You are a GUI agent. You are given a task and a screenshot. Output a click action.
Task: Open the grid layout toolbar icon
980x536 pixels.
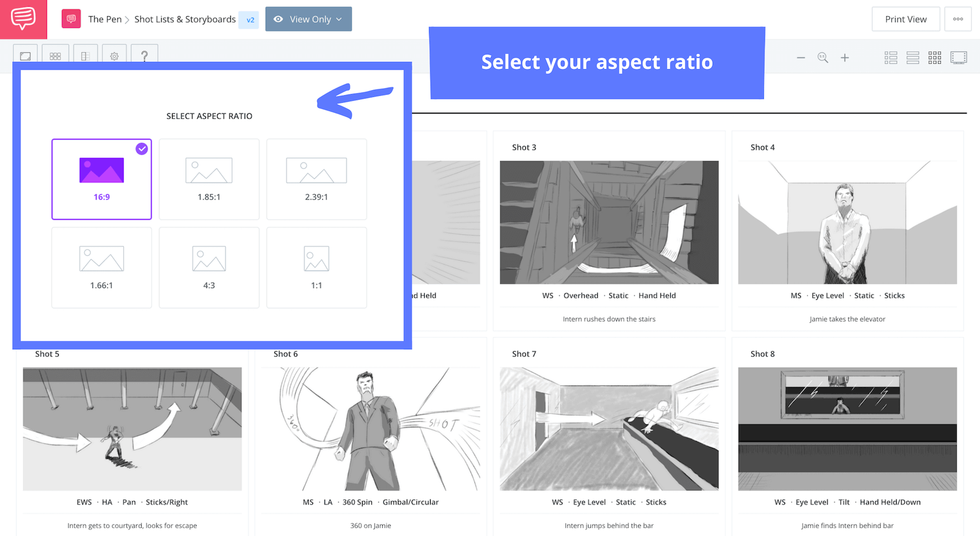point(55,56)
